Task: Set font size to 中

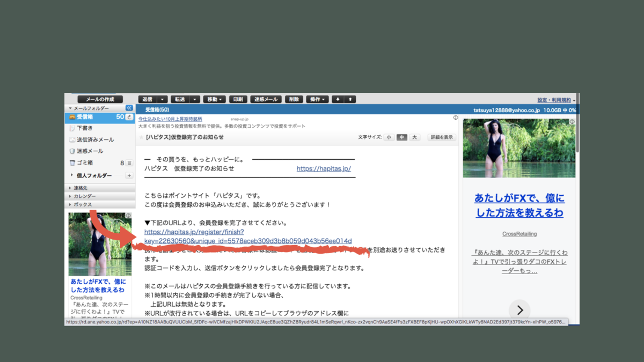Action: click(402, 138)
